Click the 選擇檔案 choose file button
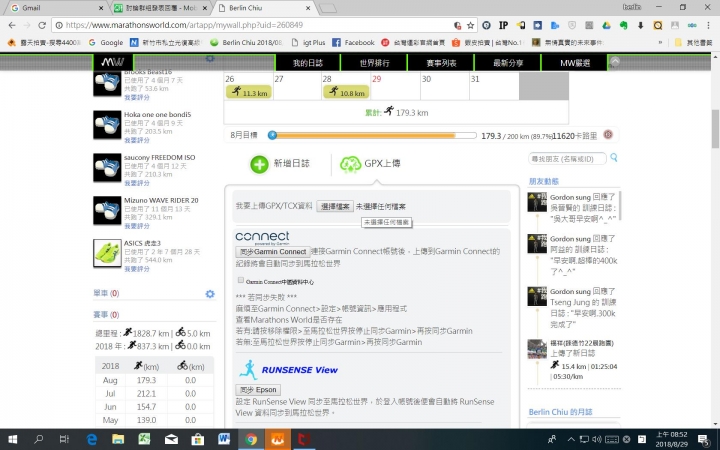The width and height of the screenshot is (720, 450). click(335, 206)
